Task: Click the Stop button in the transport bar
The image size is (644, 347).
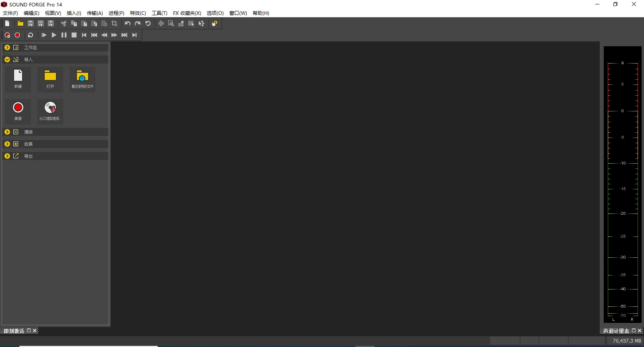Action: pos(74,35)
